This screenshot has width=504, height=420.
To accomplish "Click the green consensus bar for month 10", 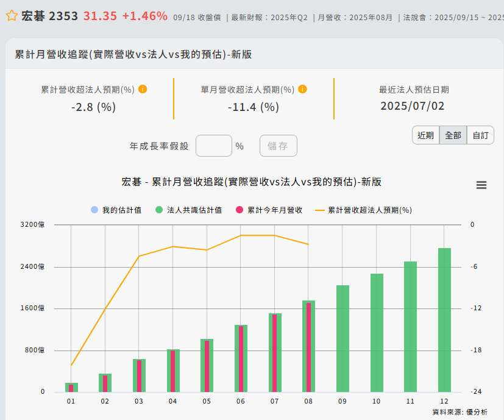I will (377, 333).
